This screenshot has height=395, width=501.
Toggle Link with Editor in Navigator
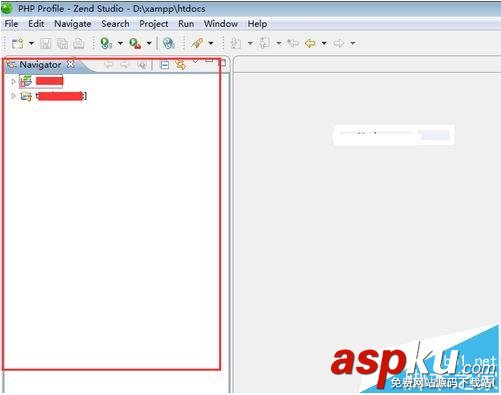click(x=180, y=65)
